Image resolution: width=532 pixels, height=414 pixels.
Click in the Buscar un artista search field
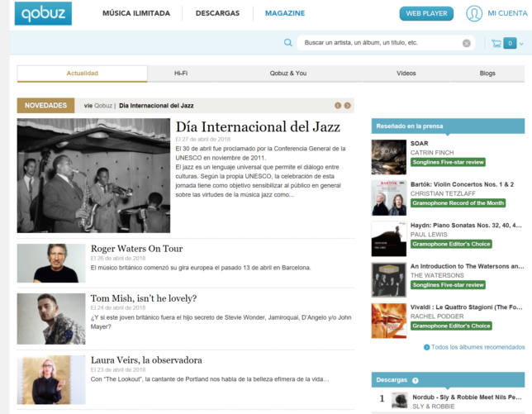pyautogui.click(x=380, y=43)
